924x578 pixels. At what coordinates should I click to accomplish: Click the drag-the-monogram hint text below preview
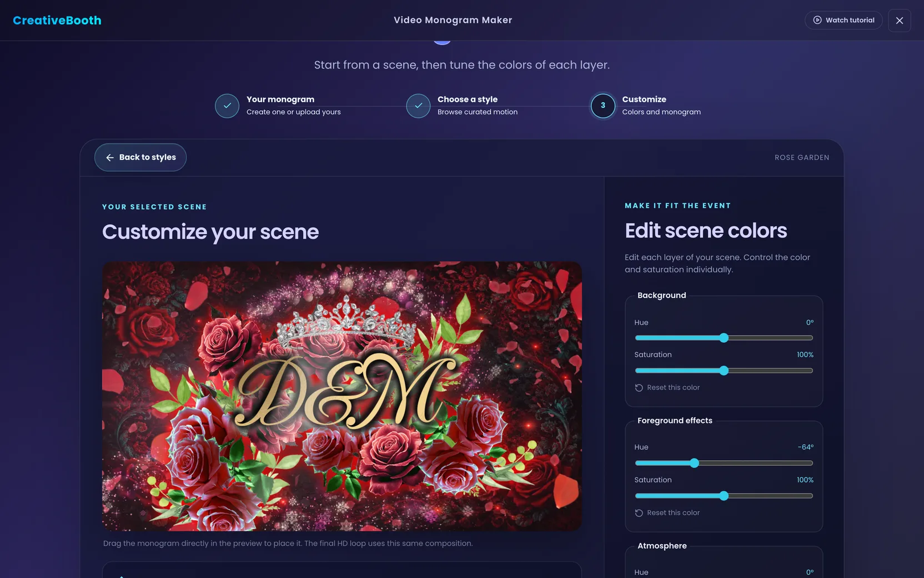(x=288, y=543)
